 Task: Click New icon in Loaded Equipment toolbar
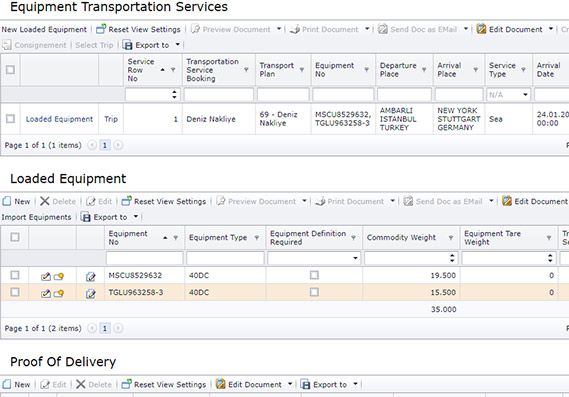tap(7, 201)
